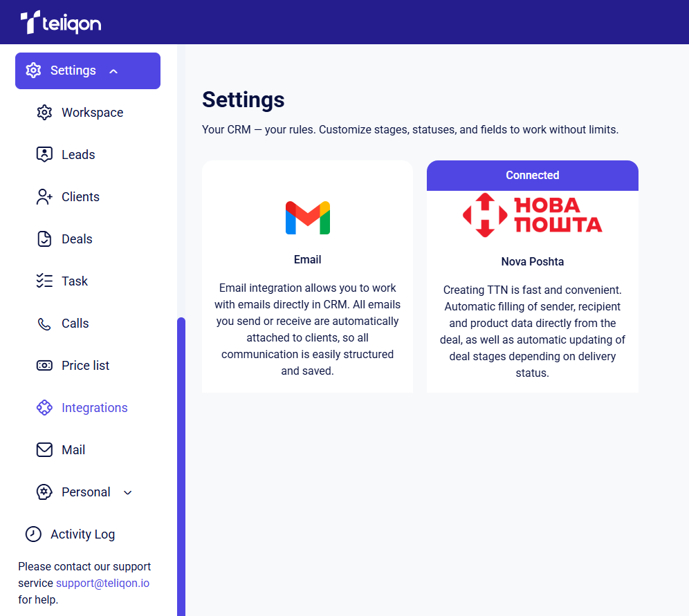Select the Clients add-user icon

(44, 197)
